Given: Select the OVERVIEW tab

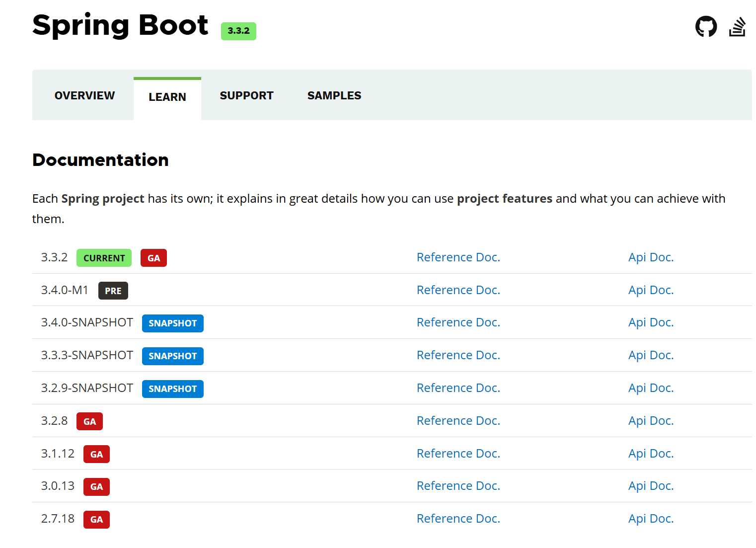Looking at the screenshot, I should (x=84, y=95).
